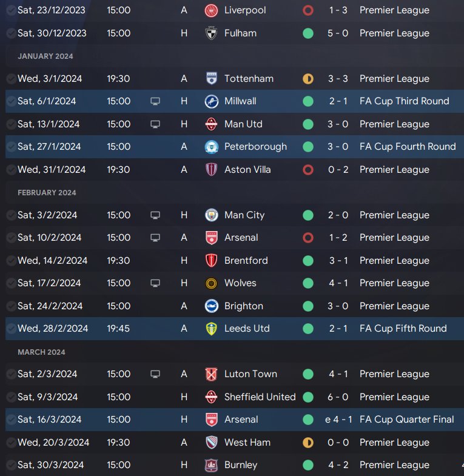This screenshot has width=464, height=476.
Task: Click TV broadcast icon for Man City match
Action: click(x=155, y=215)
